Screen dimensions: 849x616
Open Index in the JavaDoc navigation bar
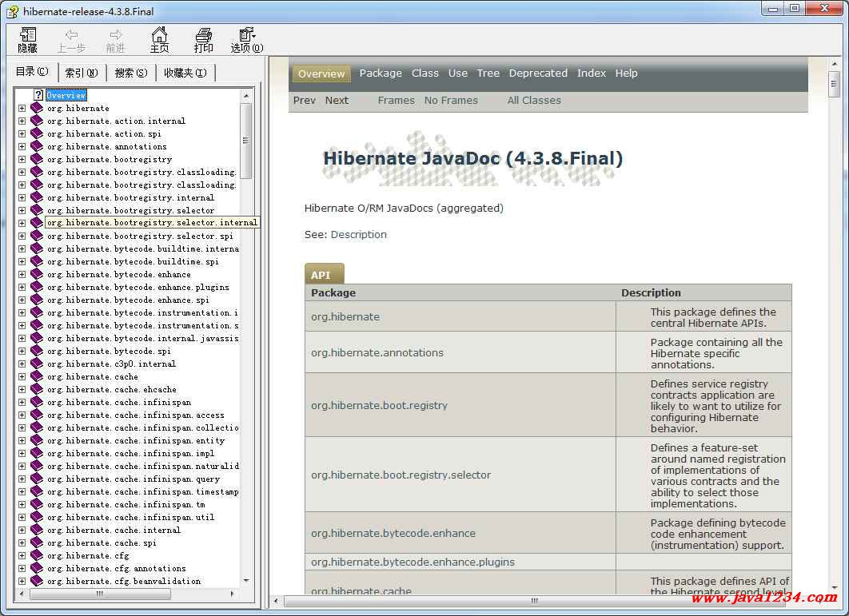(592, 73)
